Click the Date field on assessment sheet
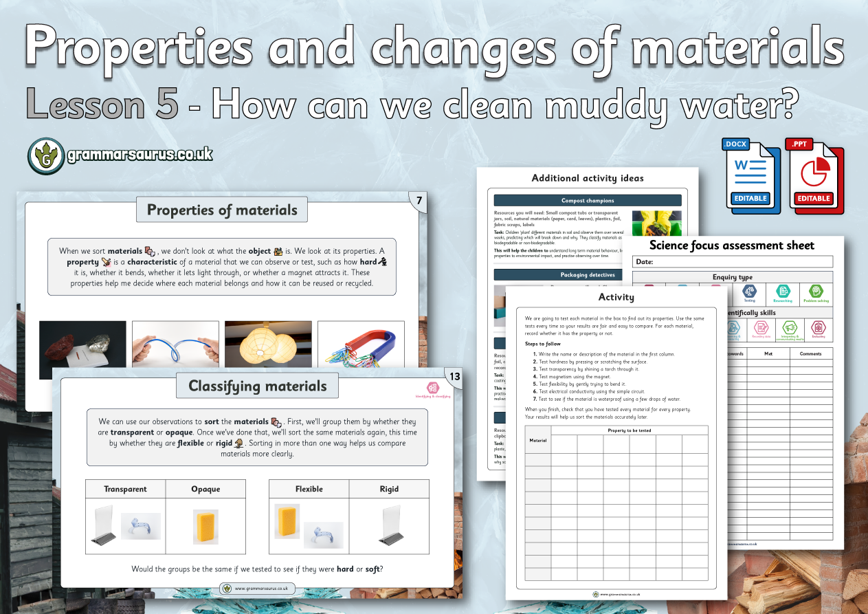 tap(733, 262)
